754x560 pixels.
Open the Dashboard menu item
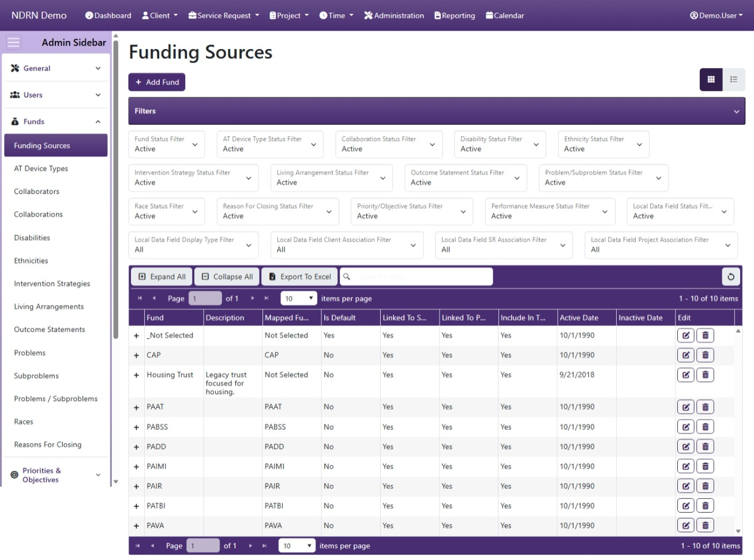(x=108, y=16)
